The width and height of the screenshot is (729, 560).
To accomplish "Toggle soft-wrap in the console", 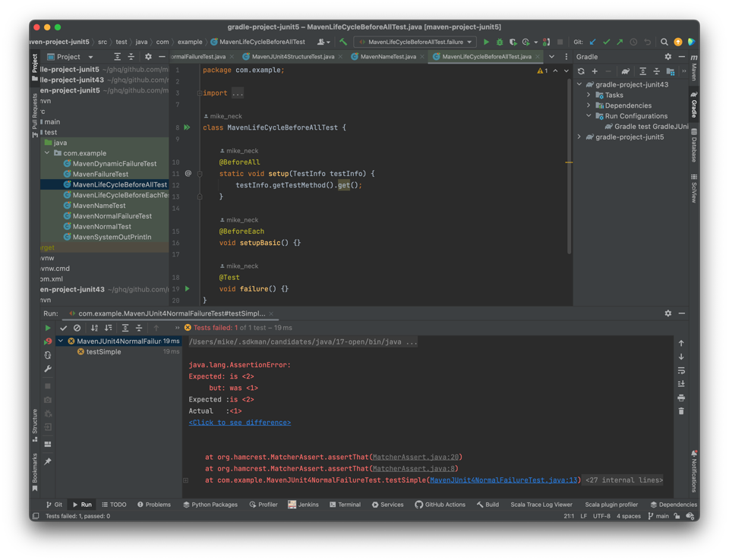I will tap(681, 370).
